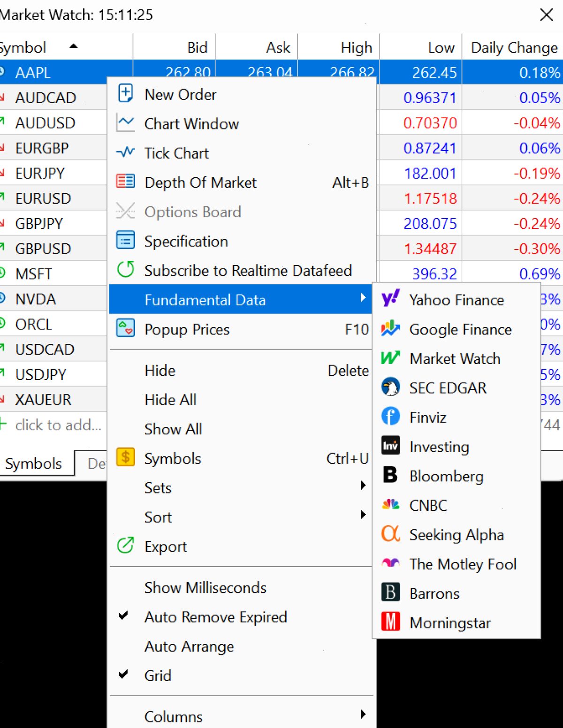Choose Hide All from context menu

170,400
